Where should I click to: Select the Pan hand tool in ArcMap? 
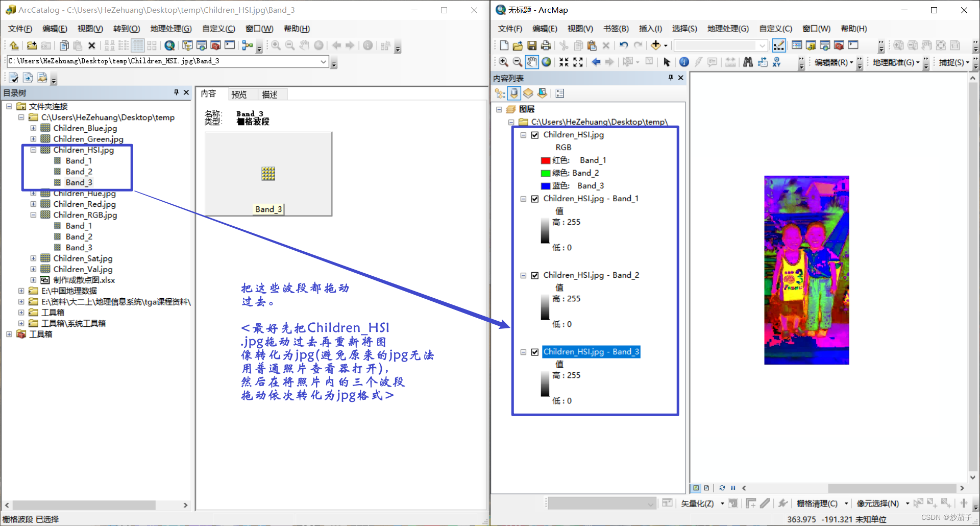click(x=532, y=62)
